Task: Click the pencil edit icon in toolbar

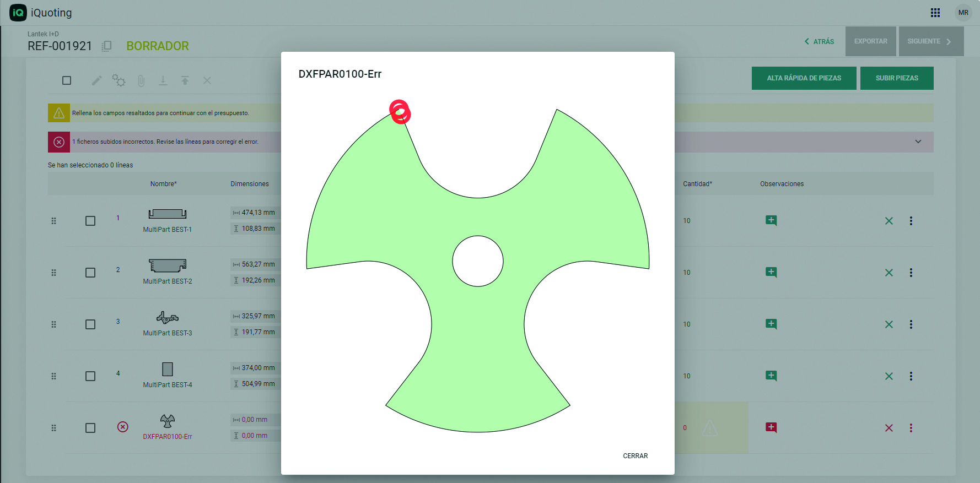Action: [x=96, y=80]
